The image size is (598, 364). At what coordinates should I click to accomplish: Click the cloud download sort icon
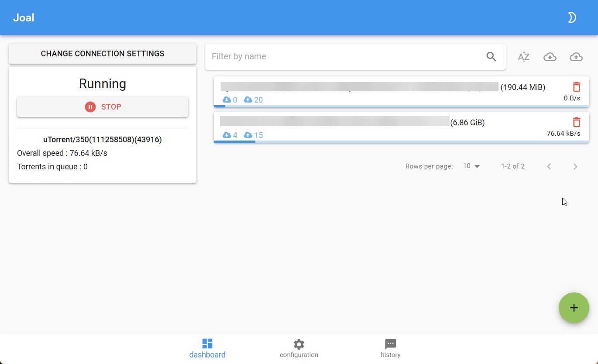(550, 57)
